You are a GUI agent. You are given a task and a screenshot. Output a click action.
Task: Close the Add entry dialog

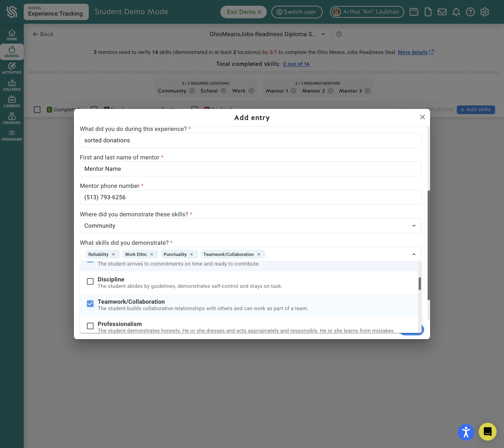(x=422, y=117)
